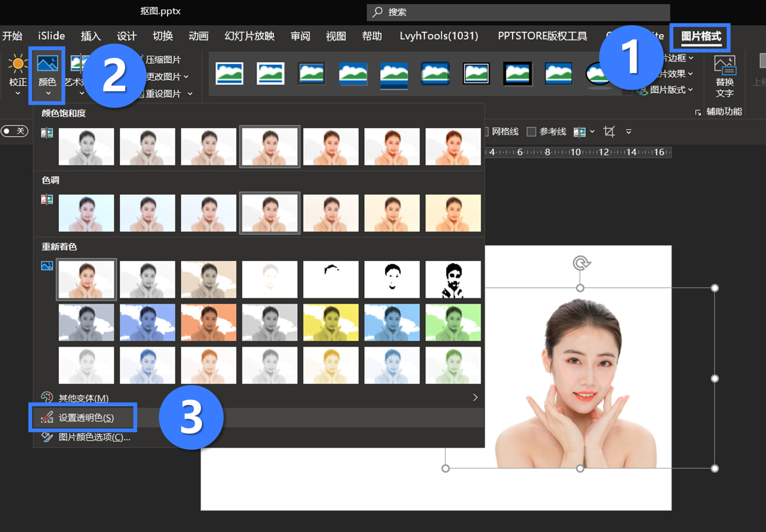Open the 审阅 tab

tap(300, 36)
